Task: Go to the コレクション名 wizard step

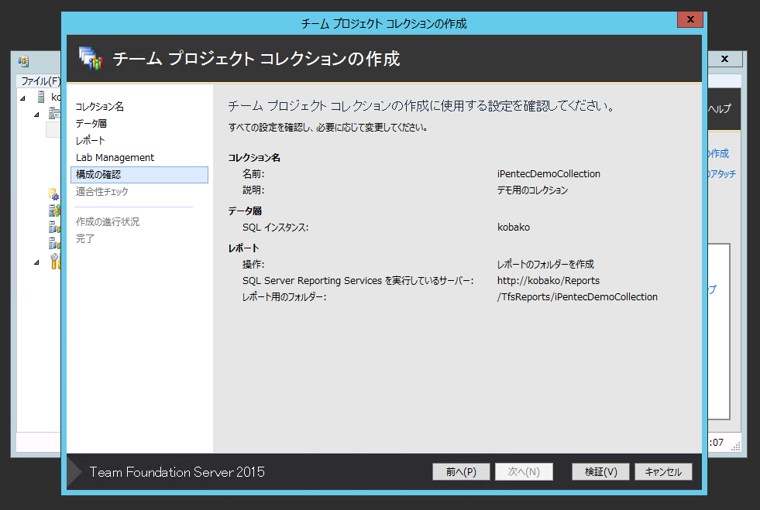Action: 100,107
